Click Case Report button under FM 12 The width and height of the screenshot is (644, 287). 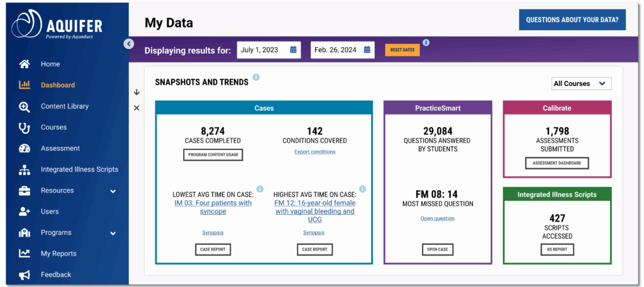click(314, 249)
